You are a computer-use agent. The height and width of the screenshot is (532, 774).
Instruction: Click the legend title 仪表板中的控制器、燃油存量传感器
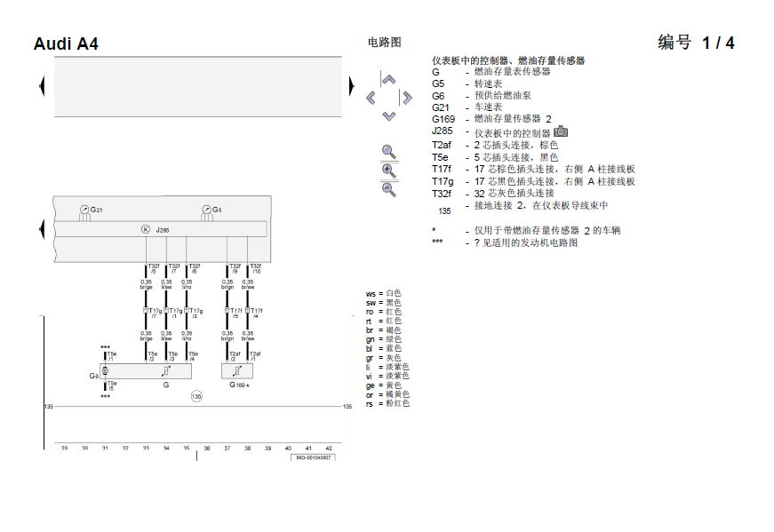508,60
